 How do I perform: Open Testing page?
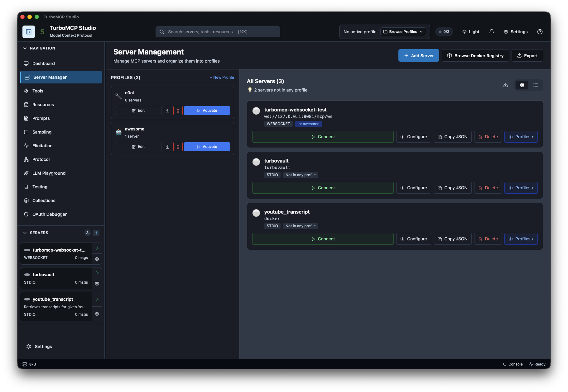[x=61, y=187]
